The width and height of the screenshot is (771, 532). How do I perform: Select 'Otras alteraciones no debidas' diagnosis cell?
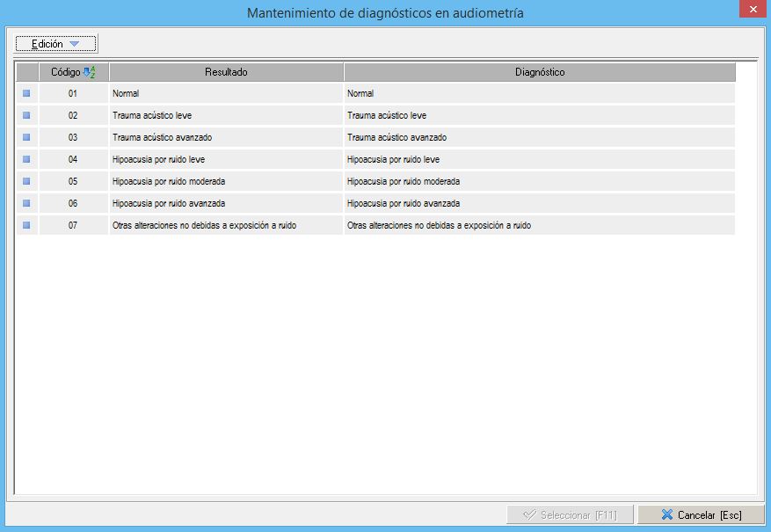(439, 225)
